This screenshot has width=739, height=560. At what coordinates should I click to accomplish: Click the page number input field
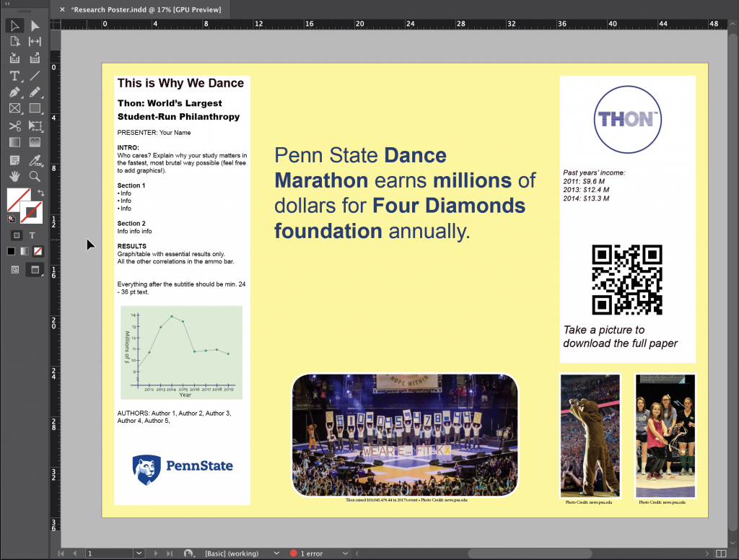point(110,554)
